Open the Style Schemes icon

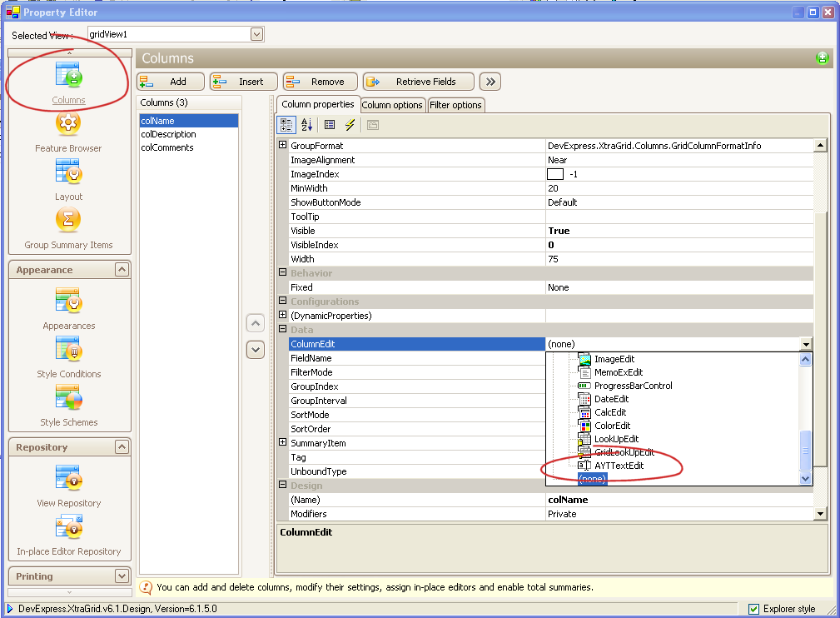(x=68, y=397)
